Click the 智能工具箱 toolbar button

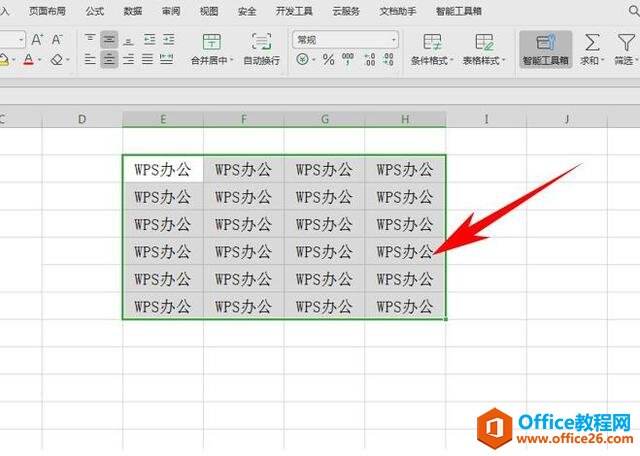click(546, 49)
